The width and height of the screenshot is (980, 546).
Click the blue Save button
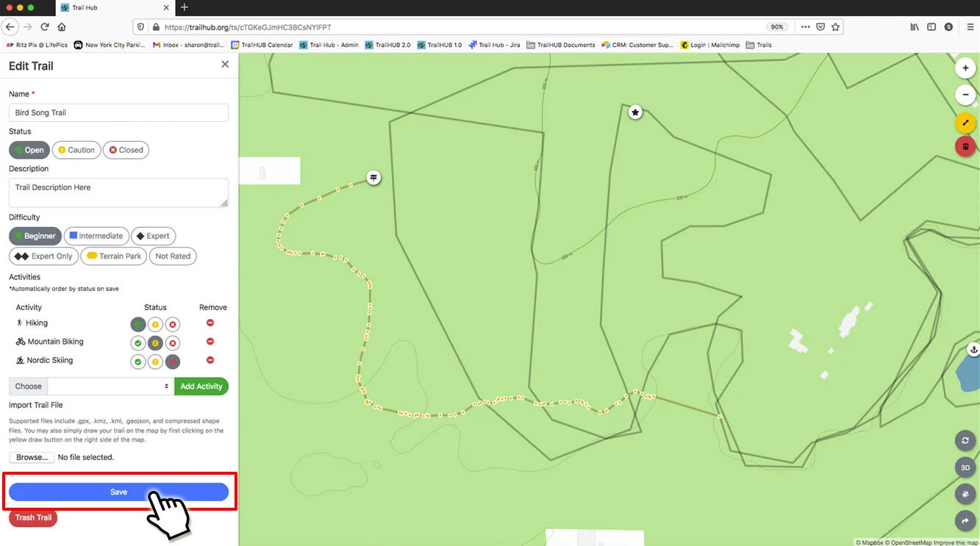coord(118,492)
